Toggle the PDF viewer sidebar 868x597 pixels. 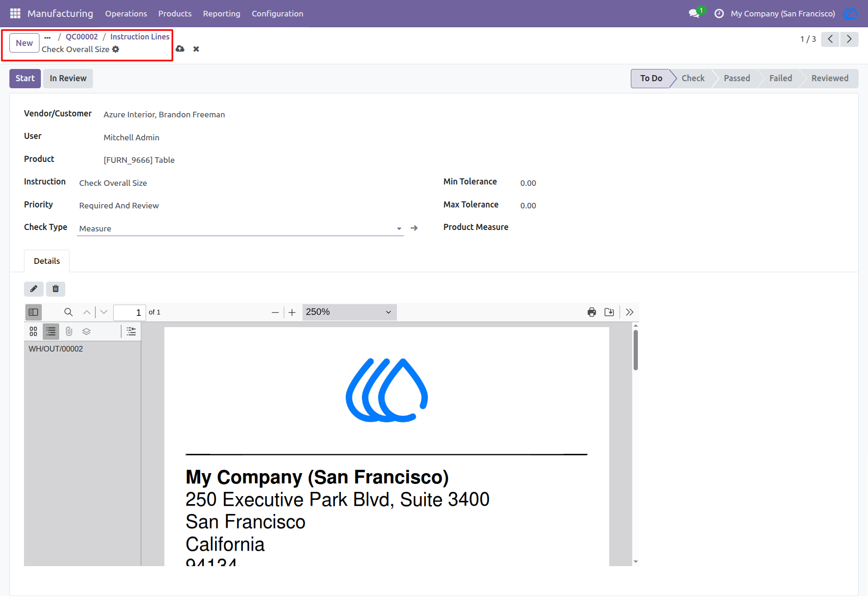coord(33,312)
